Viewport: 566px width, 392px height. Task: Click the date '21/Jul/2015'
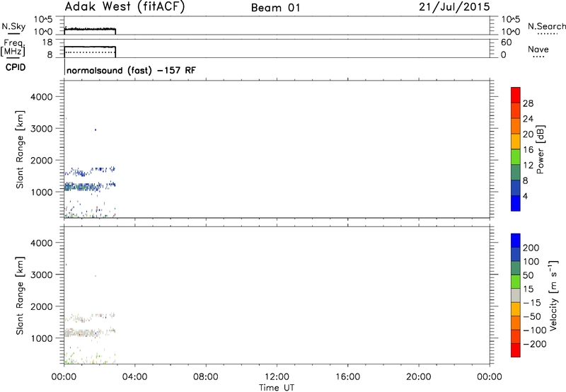pyautogui.click(x=454, y=6)
